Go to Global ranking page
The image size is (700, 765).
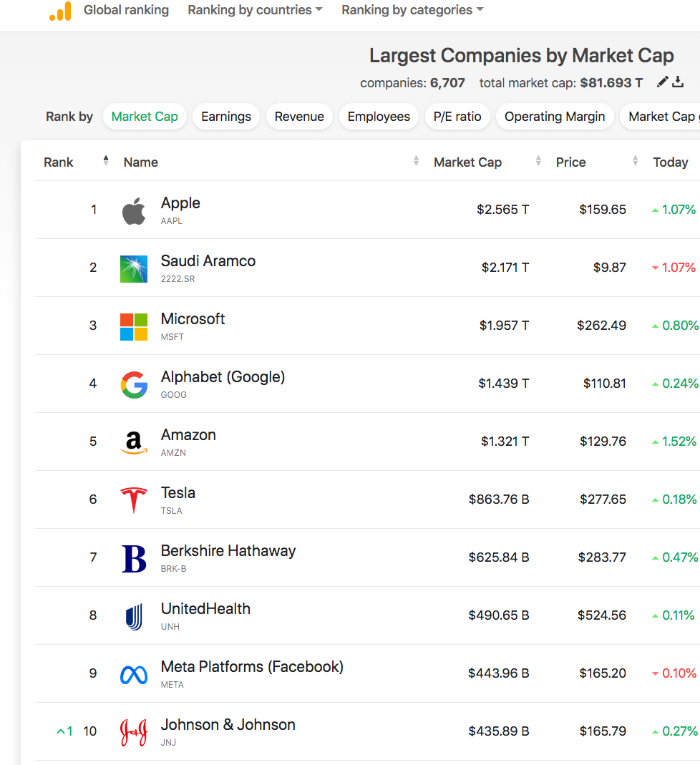(127, 10)
